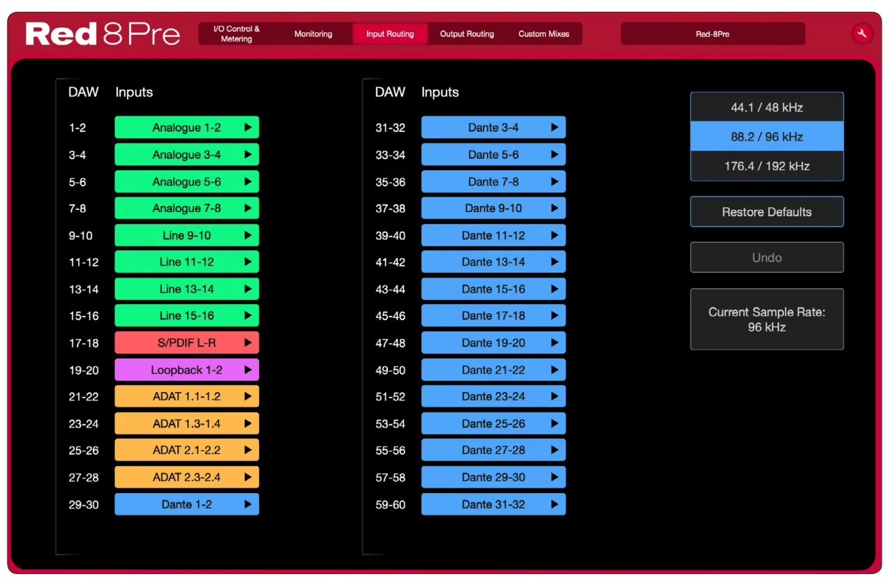Switch to I/O Control & Metering tab
The height and width of the screenshot is (588, 893).
click(x=237, y=33)
